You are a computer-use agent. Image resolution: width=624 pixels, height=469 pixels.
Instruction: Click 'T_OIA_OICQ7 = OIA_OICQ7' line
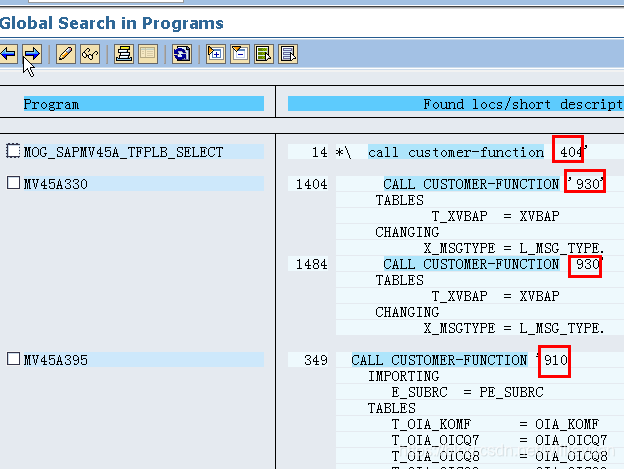499,440
